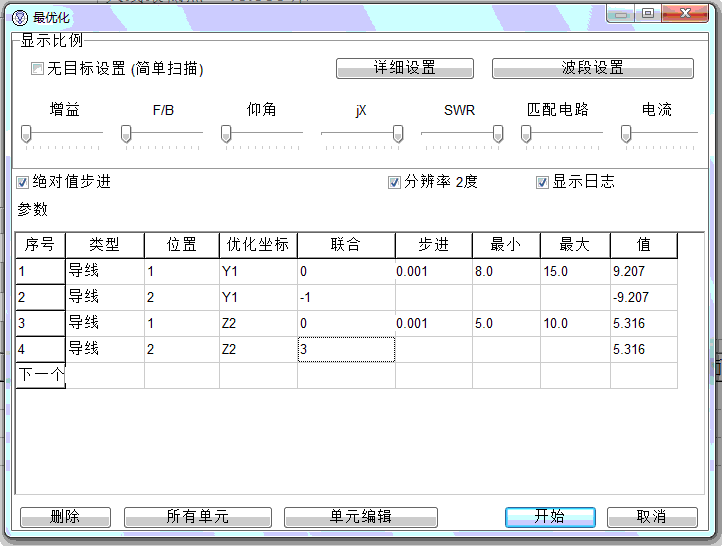Click the 联合 column header

(x=346, y=245)
